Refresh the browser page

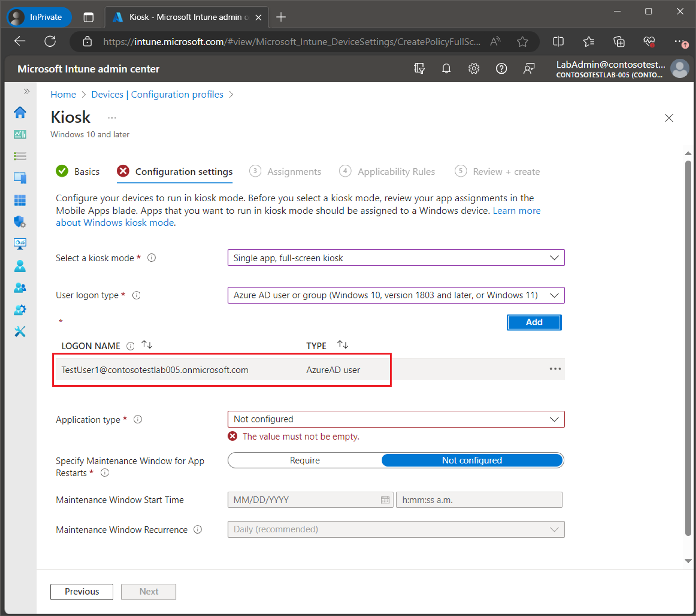(50, 41)
